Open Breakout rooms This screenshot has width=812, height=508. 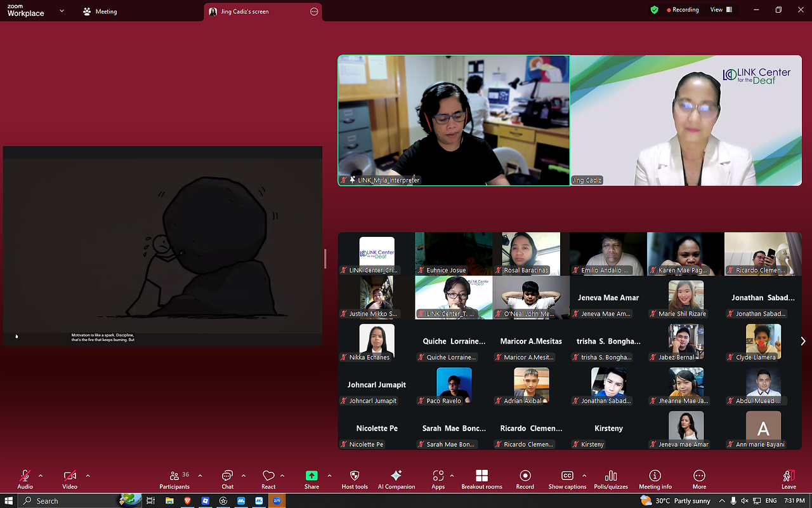click(x=481, y=479)
